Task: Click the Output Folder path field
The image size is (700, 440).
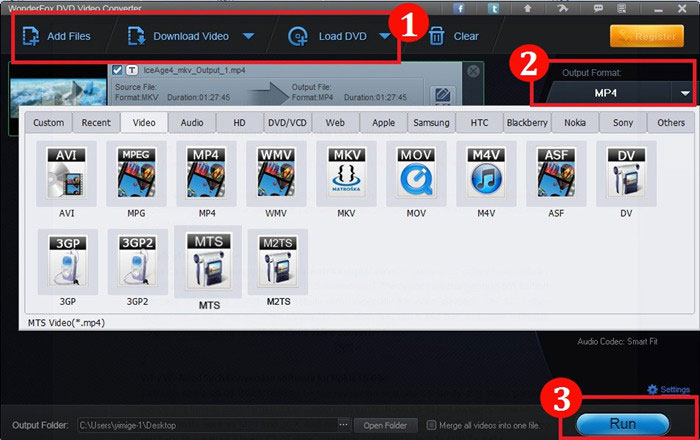Action: point(208,425)
